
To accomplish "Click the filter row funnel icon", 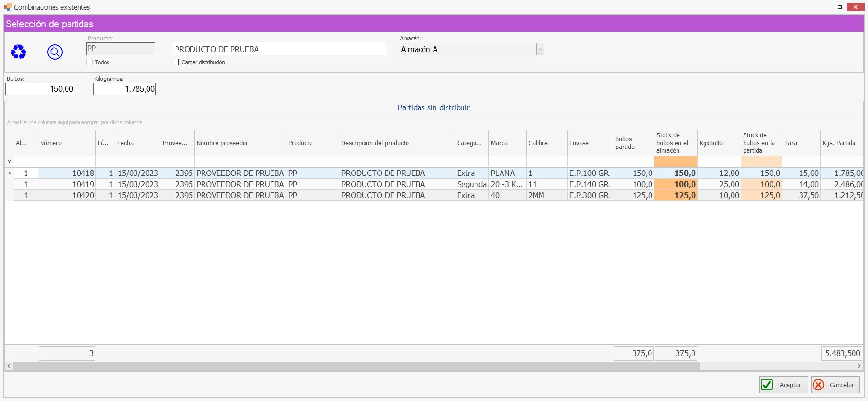I will [9, 162].
